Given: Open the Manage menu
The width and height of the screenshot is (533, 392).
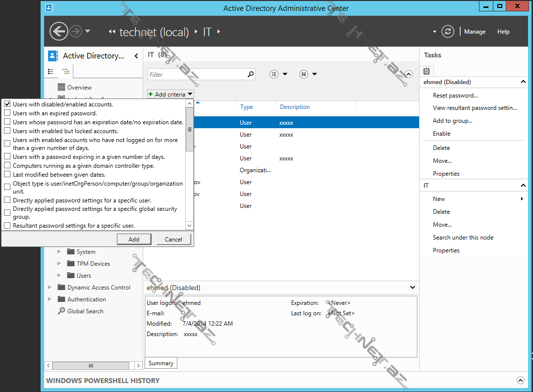Looking at the screenshot, I should click(x=474, y=31).
